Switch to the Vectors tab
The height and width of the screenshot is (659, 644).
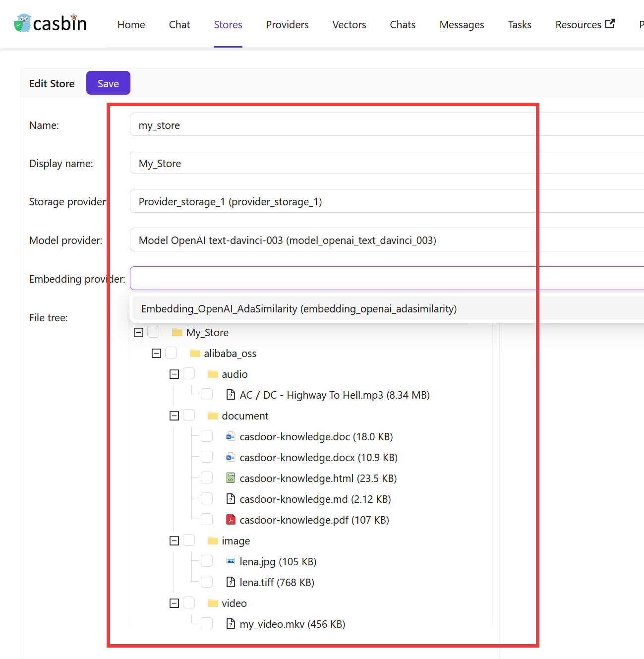[349, 24]
